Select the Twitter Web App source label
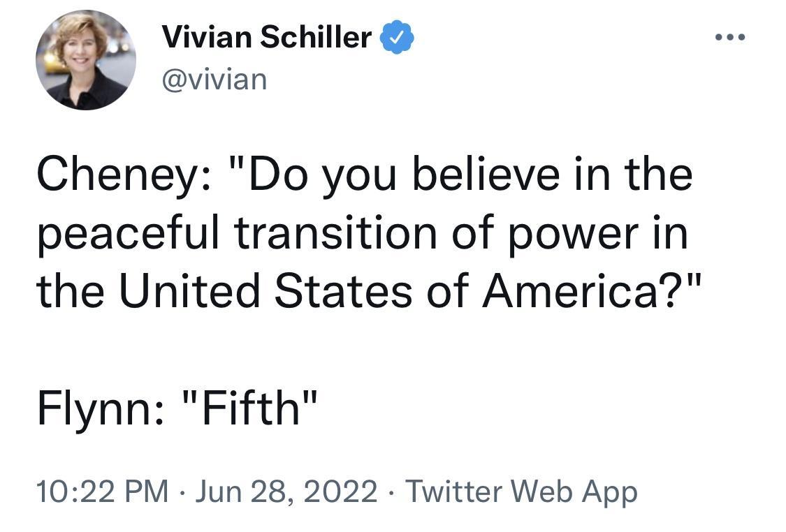Viewport: 786px width, 532px height. click(521, 492)
